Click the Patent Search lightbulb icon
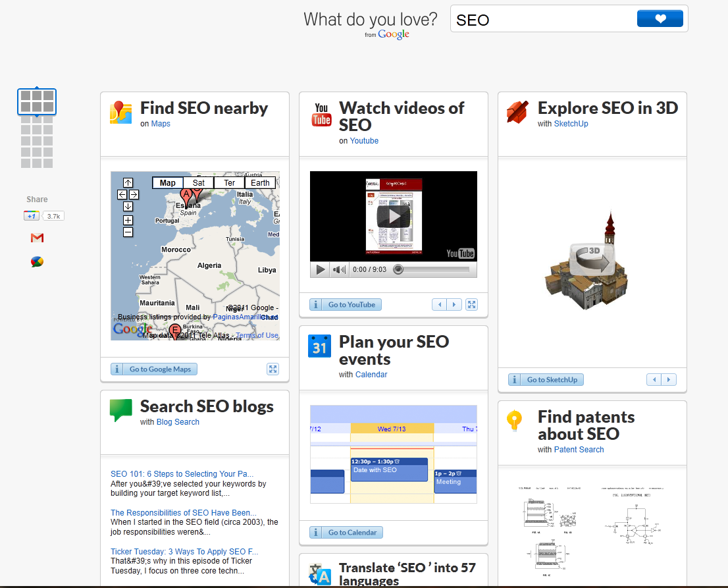Image resolution: width=728 pixels, height=588 pixels. pyautogui.click(x=515, y=421)
